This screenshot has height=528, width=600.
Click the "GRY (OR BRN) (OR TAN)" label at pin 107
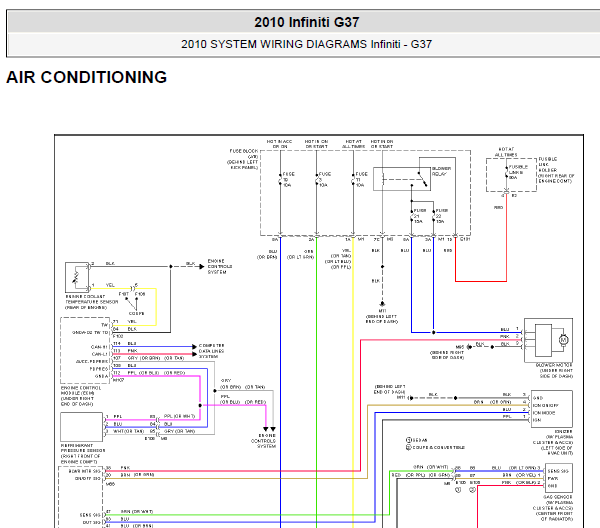point(156,358)
